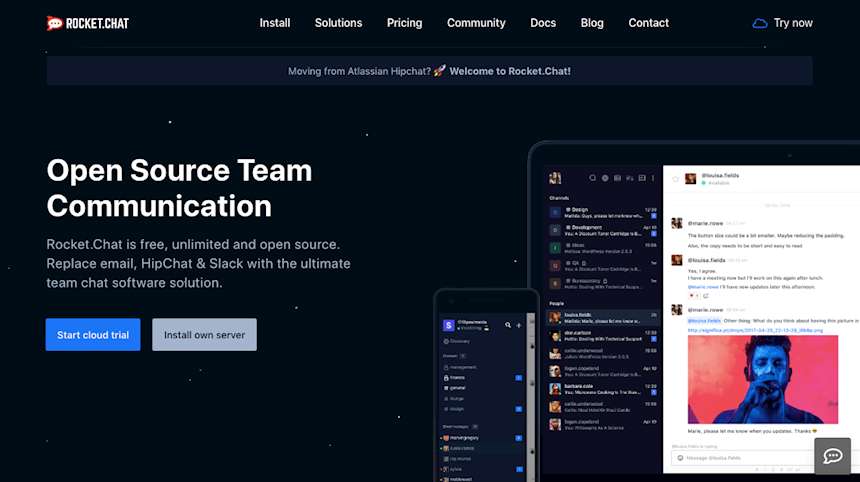Image resolution: width=860 pixels, height=482 pixels.
Task: Click the Install own server button
Action: point(204,334)
